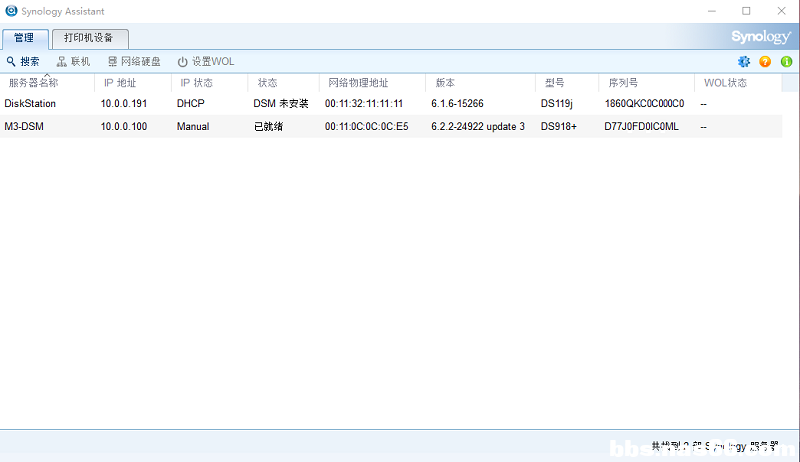
Task: Click IP address 10.0.0.100
Action: 123,126
